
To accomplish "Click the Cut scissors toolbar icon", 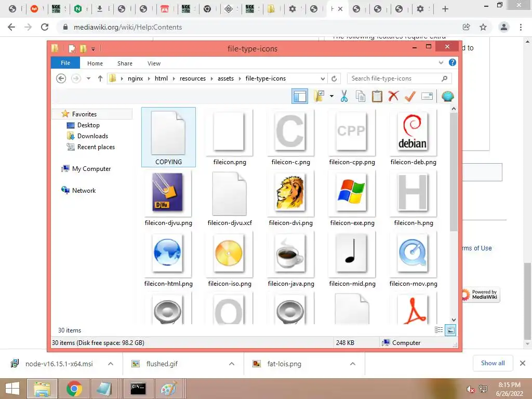I will (x=344, y=96).
